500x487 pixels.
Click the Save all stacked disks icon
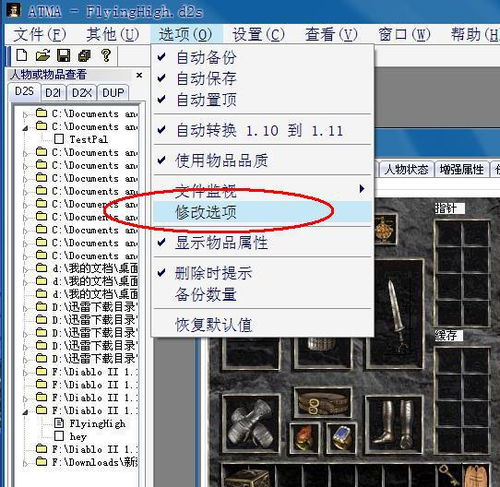[84, 56]
